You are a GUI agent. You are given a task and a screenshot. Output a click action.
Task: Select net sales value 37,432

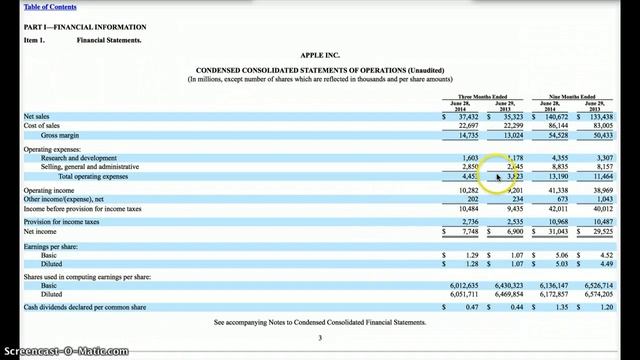click(469, 117)
